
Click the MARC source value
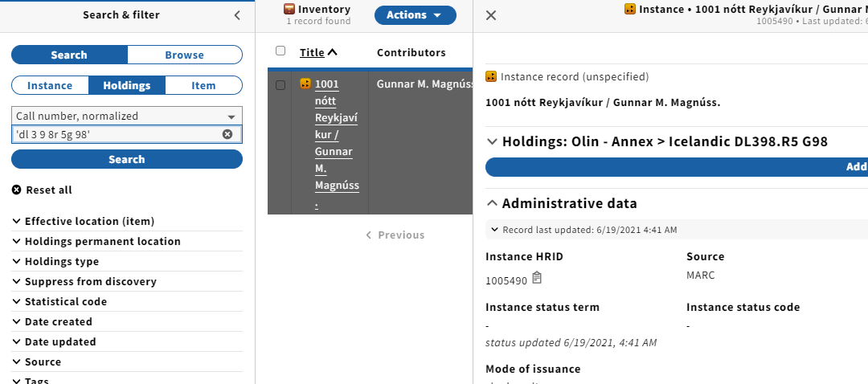tap(701, 275)
